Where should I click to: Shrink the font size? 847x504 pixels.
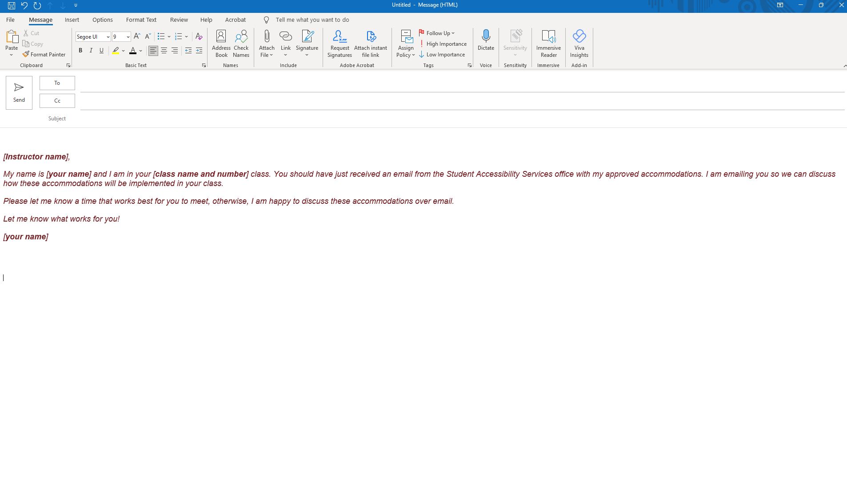point(148,36)
